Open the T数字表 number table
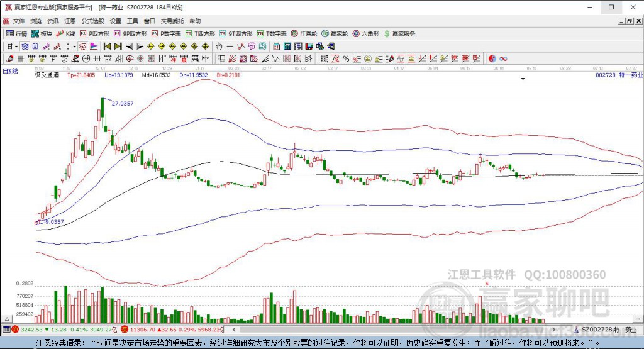Screen dimensions: 644x349 coord(272,34)
